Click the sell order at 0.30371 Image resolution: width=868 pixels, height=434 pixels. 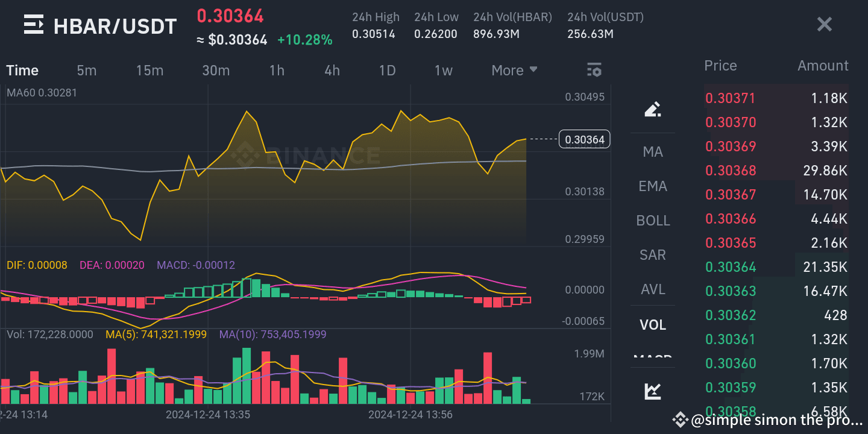pos(731,98)
